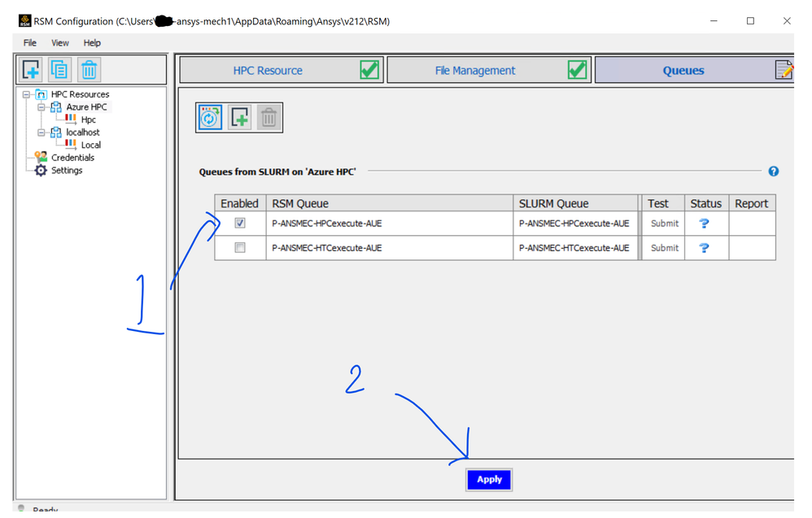Enable P-ANSMEC-HTCexecute-AUE queue checkbox

click(x=240, y=248)
